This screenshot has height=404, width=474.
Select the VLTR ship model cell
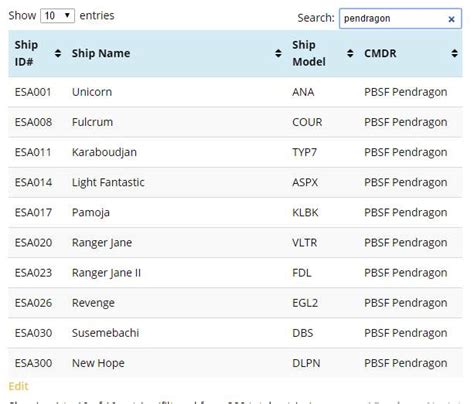[304, 243]
